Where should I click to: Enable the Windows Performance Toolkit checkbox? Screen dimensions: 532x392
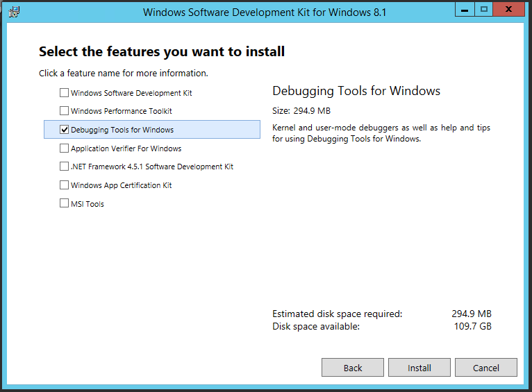pyautogui.click(x=64, y=110)
